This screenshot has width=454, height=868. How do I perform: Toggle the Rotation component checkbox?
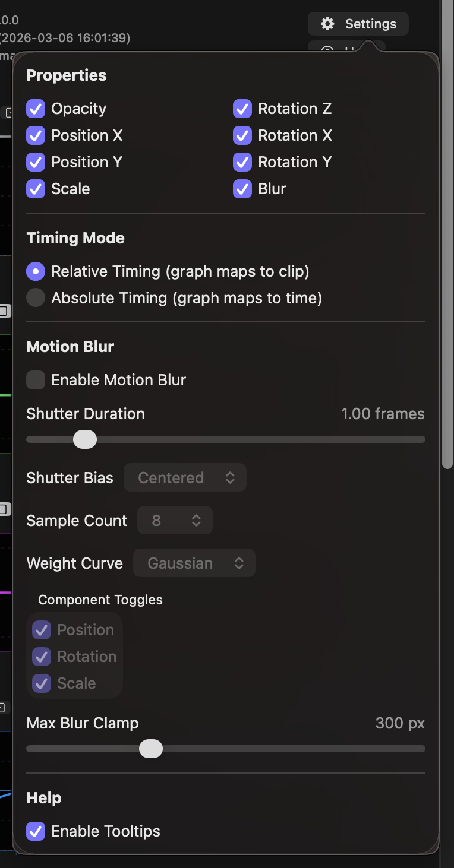(42, 657)
